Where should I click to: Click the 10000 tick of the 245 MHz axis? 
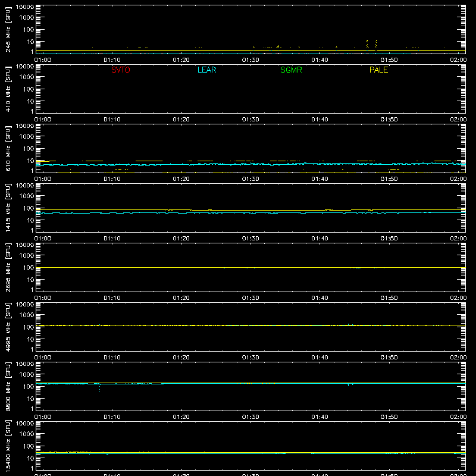25,7
